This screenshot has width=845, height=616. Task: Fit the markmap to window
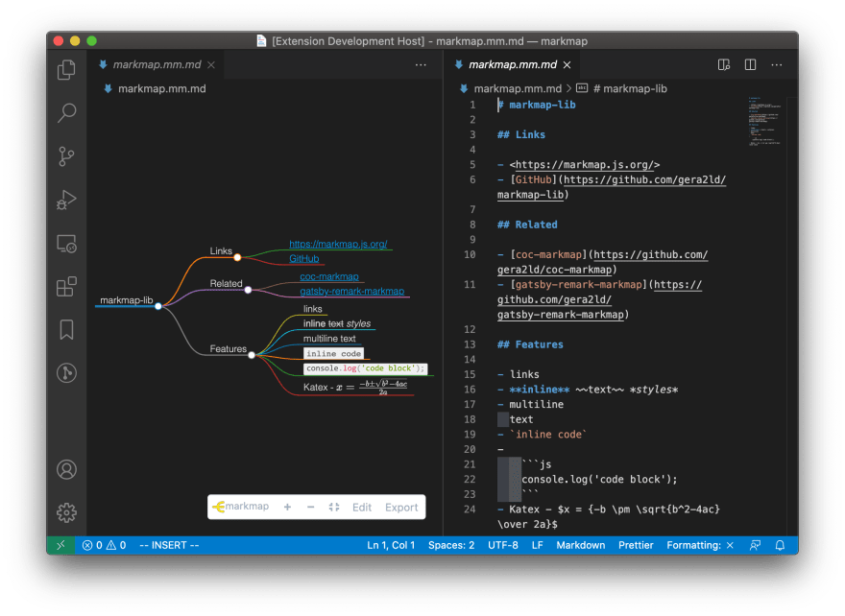334,507
